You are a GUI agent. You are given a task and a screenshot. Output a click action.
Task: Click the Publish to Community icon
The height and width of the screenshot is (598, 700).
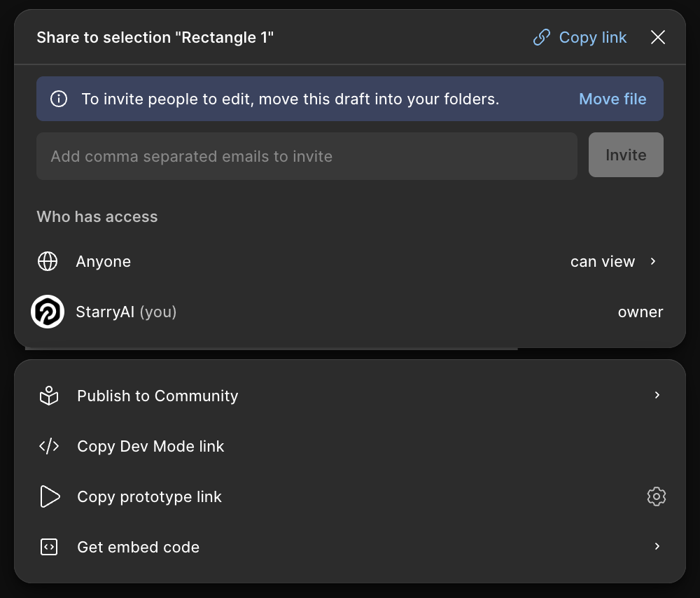(49, 396)
